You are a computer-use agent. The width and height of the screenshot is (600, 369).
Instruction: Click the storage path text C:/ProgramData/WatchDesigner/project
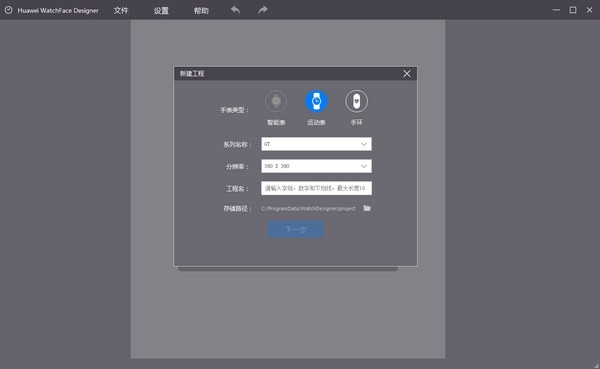[x=308, y=209]
